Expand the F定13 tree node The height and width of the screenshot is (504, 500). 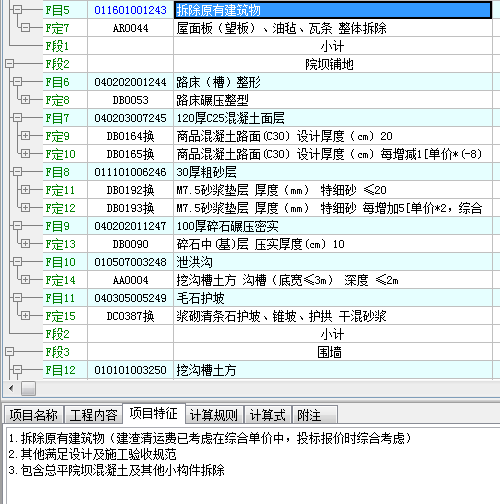25,244
